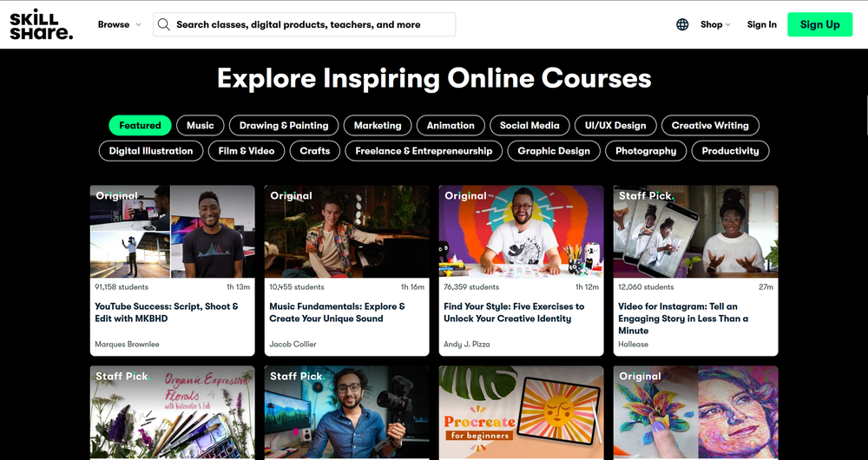Open the MKBHD YouTube Success thumbnail
The height and width of the screenshot is (460, 868).
tap(172, 232)
